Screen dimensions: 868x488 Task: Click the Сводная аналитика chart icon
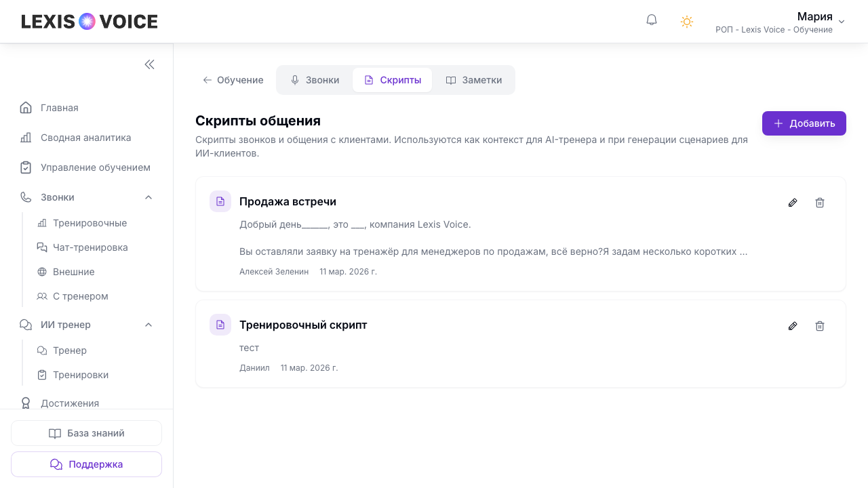[26, 138]
